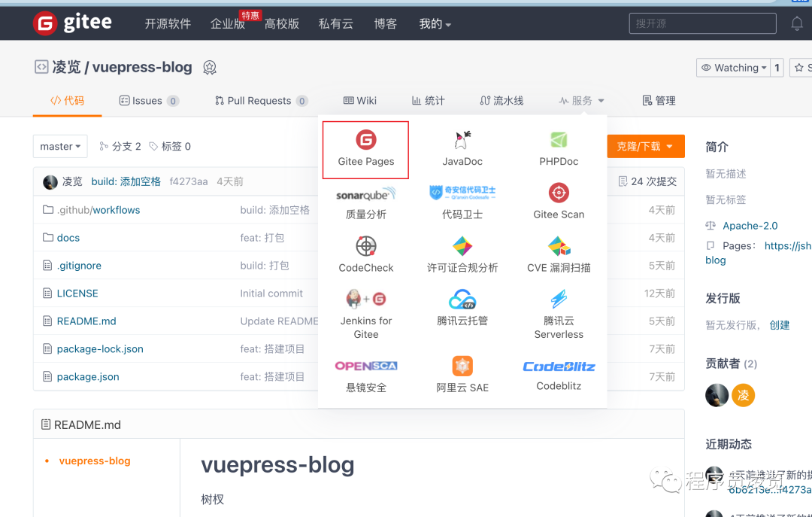Click vuepress-blog repository title

142,68
